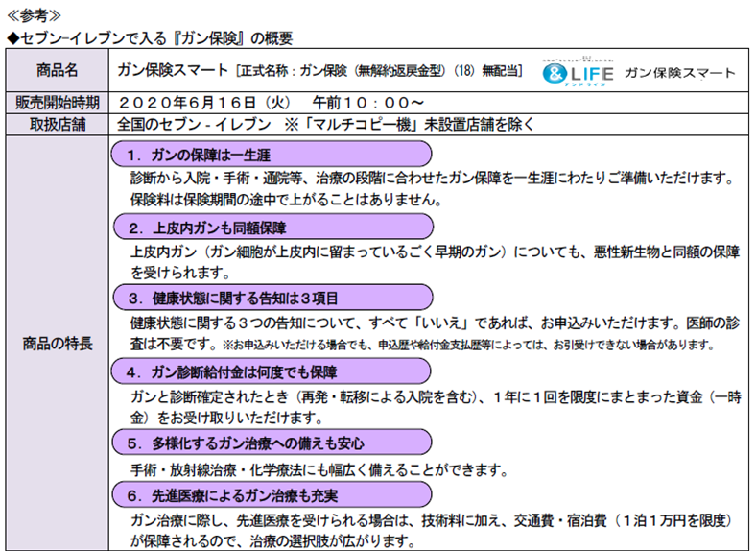The height and width of the screenshot is (551, 756).
Task: Click the '≪参考≫' heading text
Action: click(34, 15)
